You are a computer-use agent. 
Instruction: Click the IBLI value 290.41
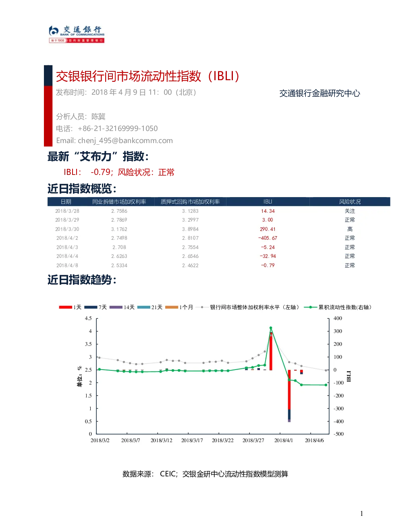(268, 229)
